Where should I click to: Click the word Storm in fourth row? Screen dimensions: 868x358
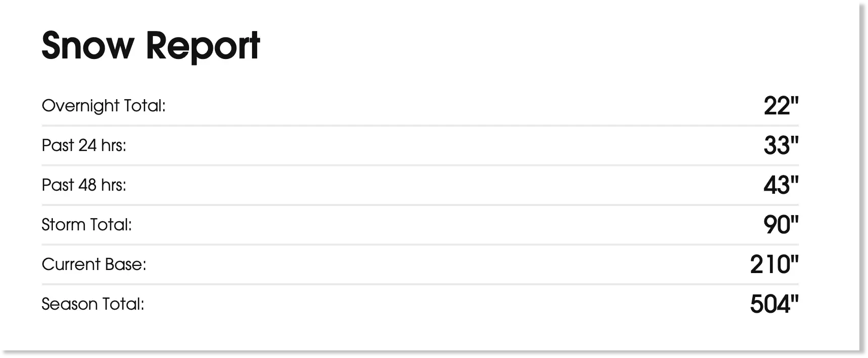pos(65,225)
